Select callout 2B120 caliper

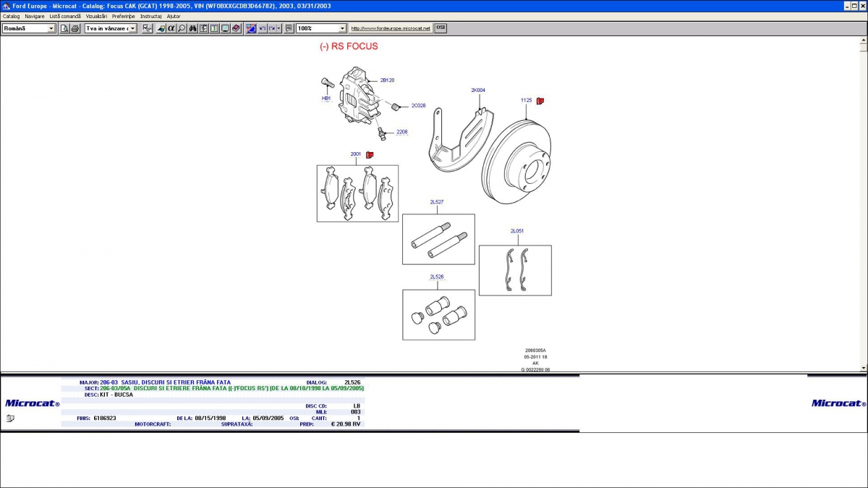[x=387, y=80]
